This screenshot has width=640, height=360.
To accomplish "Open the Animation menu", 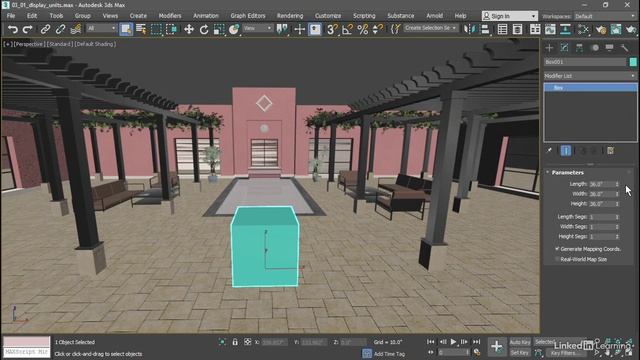I will 206,16.
